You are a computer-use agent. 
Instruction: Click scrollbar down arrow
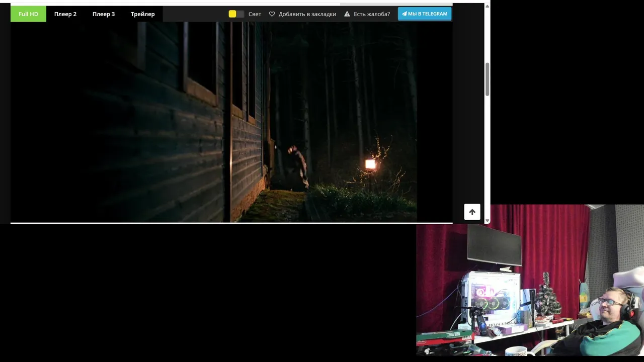click(x=487, y=220)
